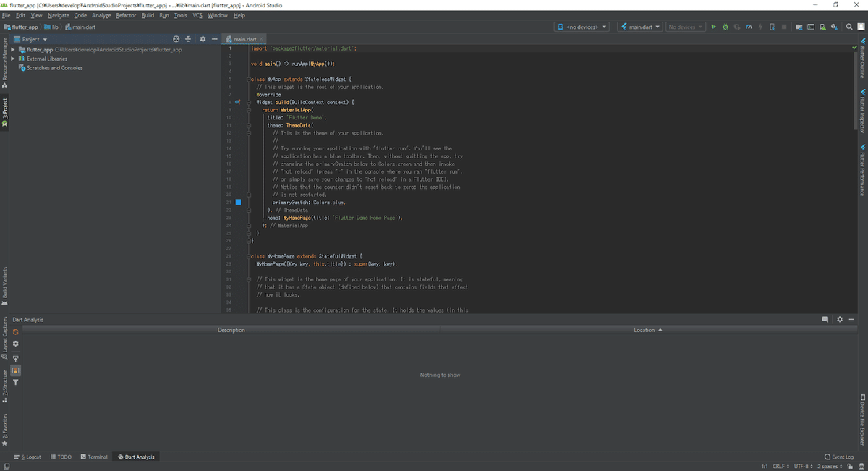
Task: Open the Event Log in status bar
Action: 839,457
